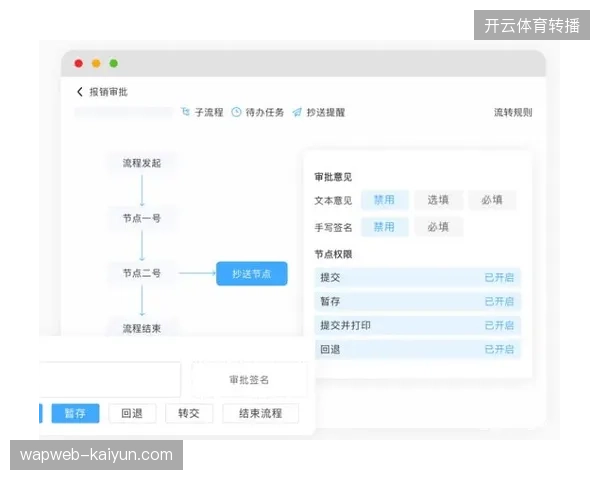Toggle 回退 permission 已开启 status
Image resolution: width=600 pixels, height=480 pixels.
499,349
